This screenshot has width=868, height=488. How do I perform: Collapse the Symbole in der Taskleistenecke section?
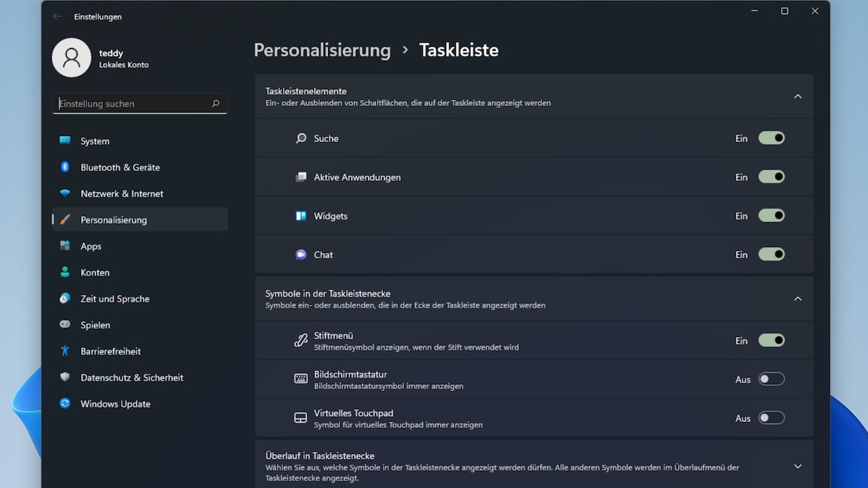[797, 298]
